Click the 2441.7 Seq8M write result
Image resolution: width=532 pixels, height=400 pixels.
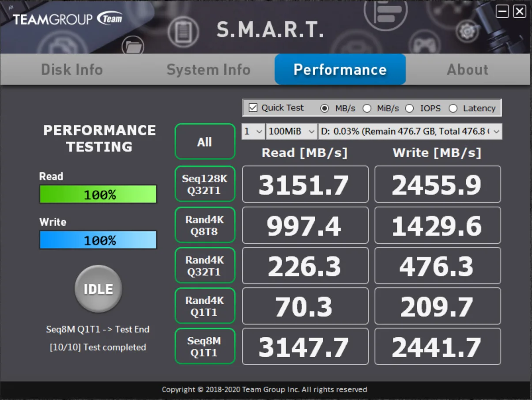click(x=438, y=347)
